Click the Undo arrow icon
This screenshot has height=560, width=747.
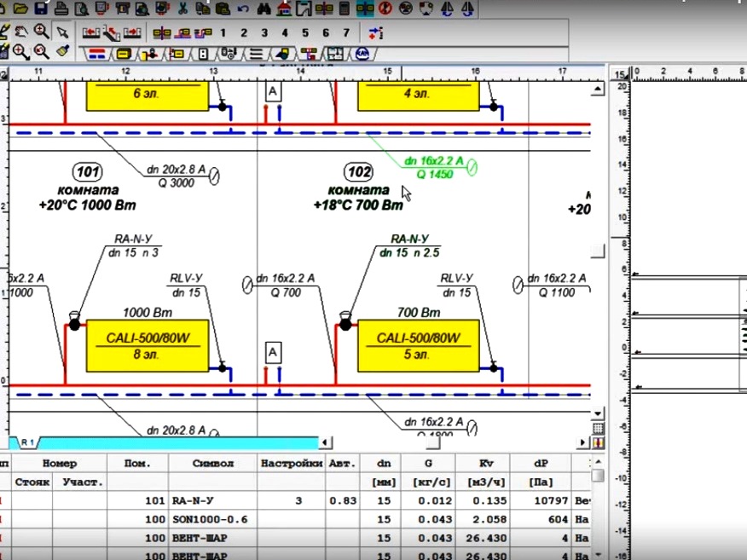click(x=244, y=9)
